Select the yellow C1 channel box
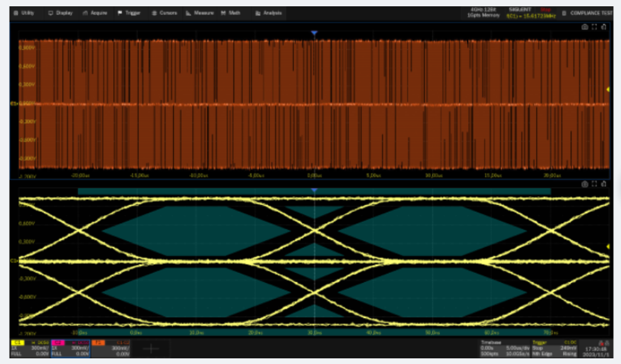Screen dimensions: 621x364 pyautogui.click(x=30, y=348)
